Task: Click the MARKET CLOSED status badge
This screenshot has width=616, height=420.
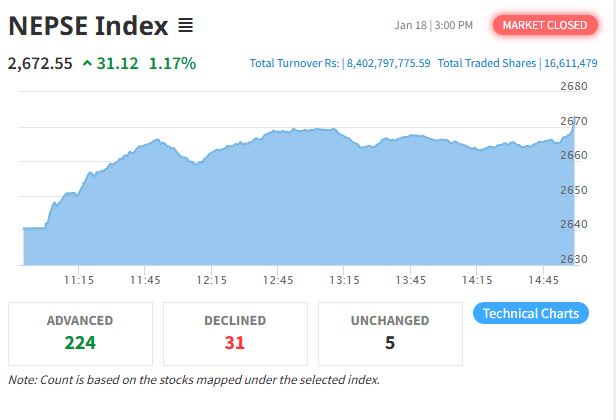Action: click(x=545, y=25)
